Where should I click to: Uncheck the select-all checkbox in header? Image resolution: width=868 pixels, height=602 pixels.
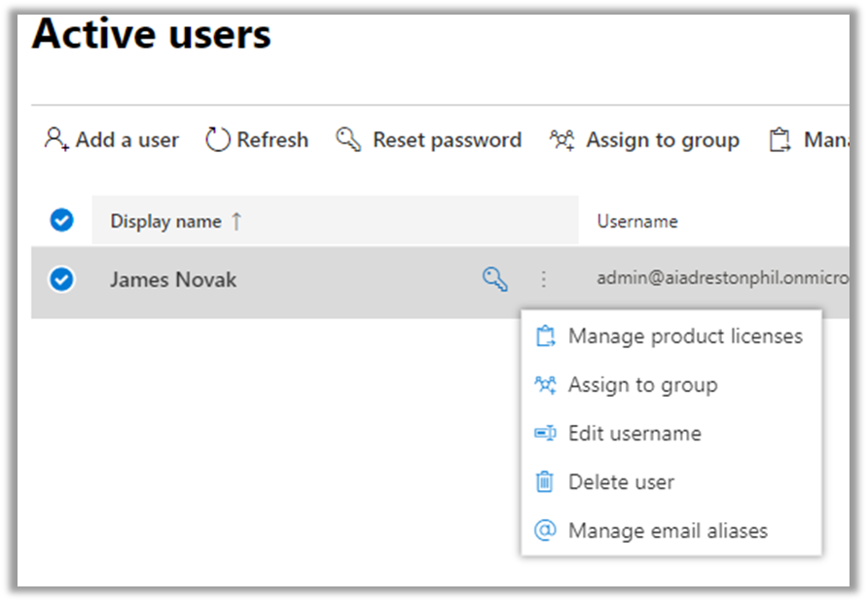[61, 221]
